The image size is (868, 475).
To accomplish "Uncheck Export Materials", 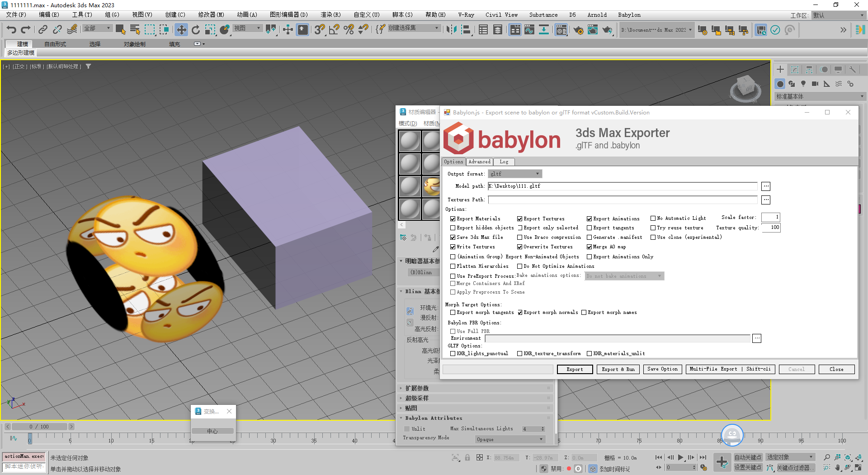I will [x=453, y=219].
